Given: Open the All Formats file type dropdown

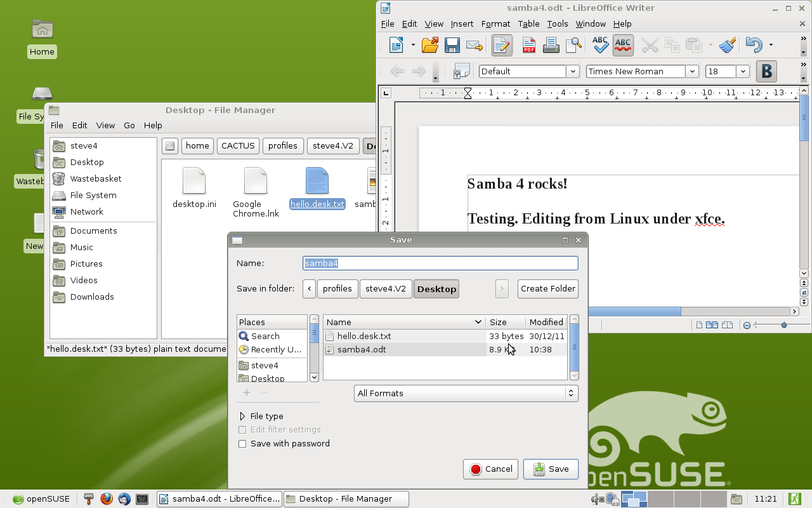Looking at the screenshot, I should [466, 393].
